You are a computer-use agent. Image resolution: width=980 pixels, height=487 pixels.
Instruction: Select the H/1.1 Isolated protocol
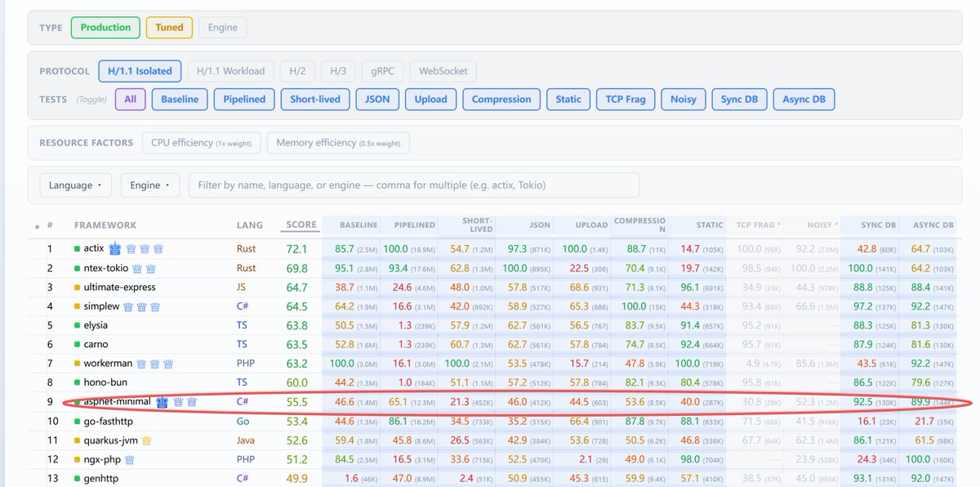pos(140,71)
